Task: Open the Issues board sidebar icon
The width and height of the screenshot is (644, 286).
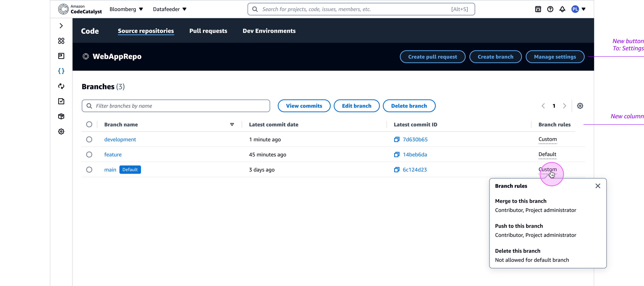Action: coord(61,56)
